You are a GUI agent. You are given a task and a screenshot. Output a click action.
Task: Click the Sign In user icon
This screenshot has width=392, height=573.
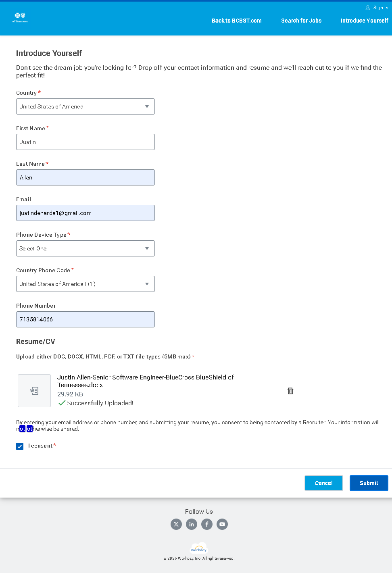(368, 8)
